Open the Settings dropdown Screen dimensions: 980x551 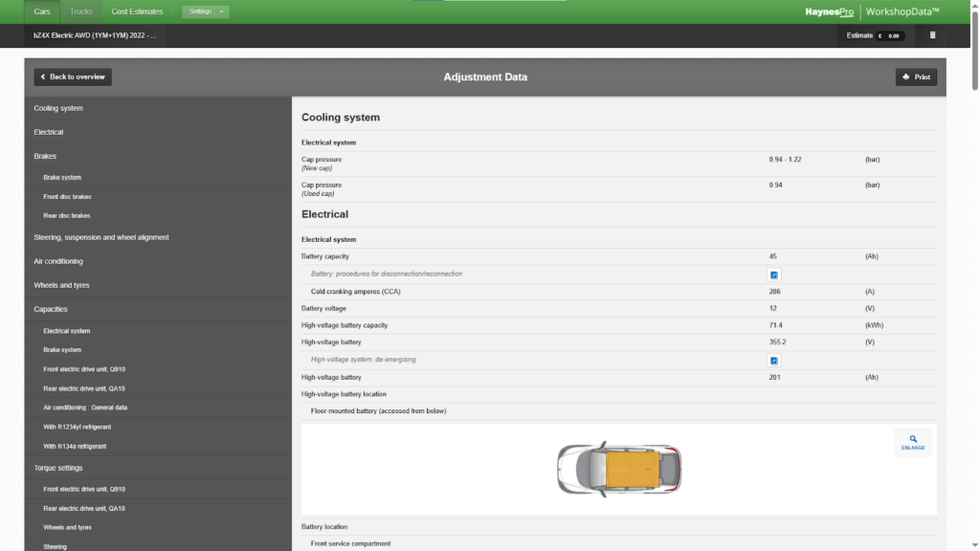205,11
